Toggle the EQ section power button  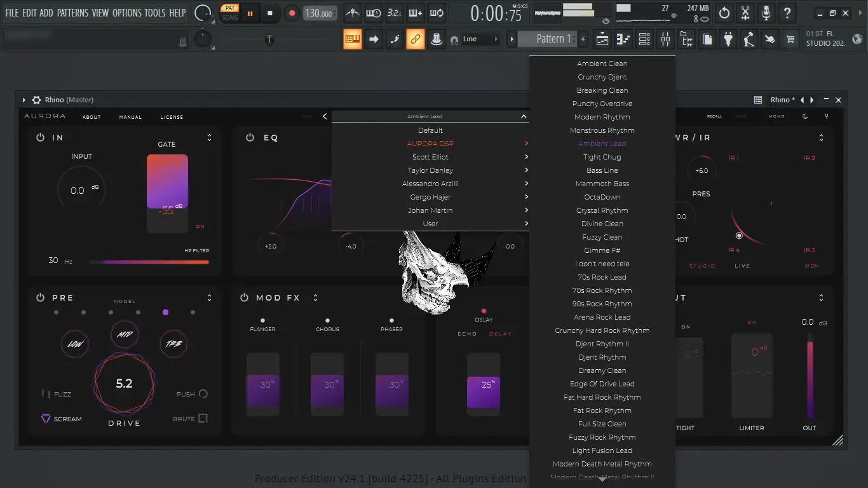tap(250, 137)
